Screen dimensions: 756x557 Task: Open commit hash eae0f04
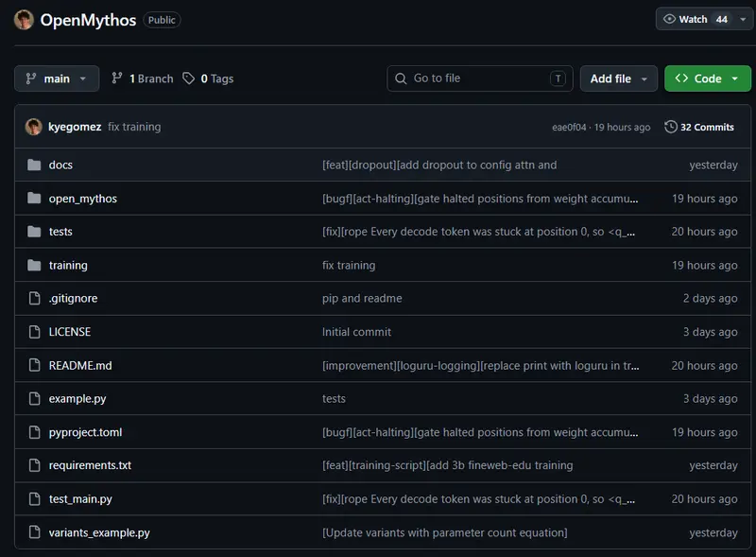click(569, 128)
